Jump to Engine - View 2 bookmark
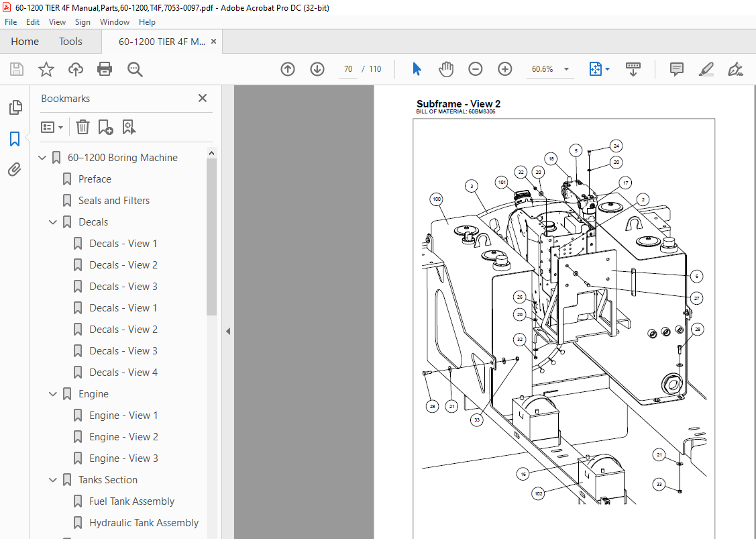756x539 pixels. (123, 437)
